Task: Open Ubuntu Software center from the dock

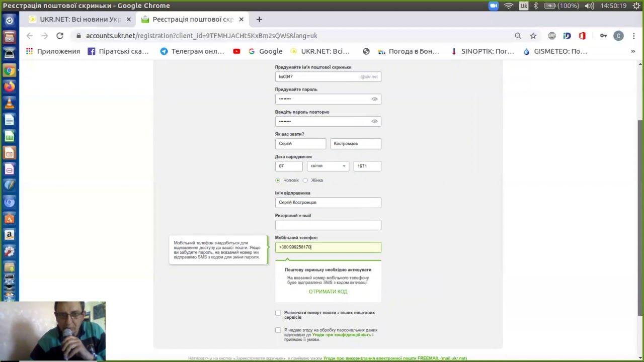Action: click(9, 219)
